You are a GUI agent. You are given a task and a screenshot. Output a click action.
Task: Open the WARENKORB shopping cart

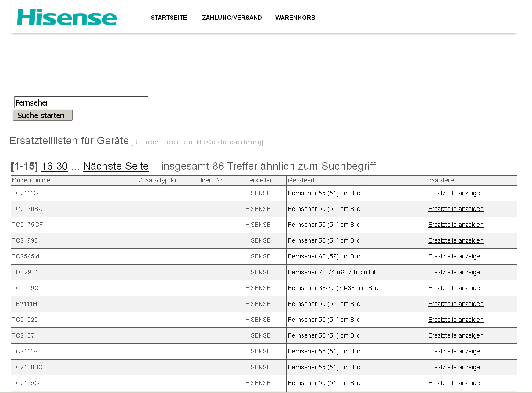click(295, 18)
